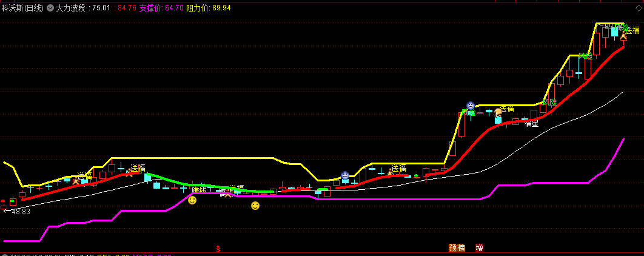Click the 科沃斯(日线) stock title
The height and width of the screenshot is (256, 644).
click(x=22, y=8)
